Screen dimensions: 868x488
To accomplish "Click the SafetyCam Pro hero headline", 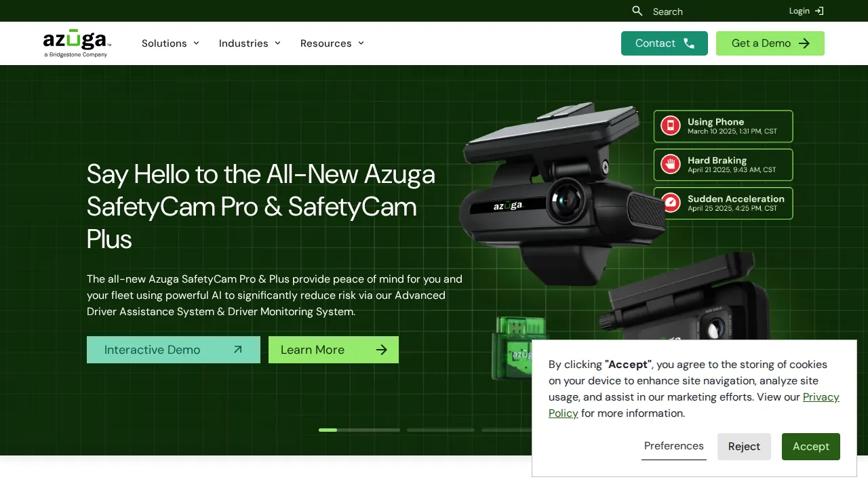I will point(261,206).
